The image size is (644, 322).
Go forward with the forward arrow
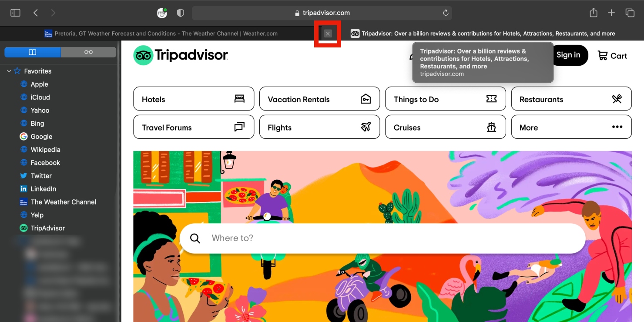pyautogui.click(x=53, y=13)
